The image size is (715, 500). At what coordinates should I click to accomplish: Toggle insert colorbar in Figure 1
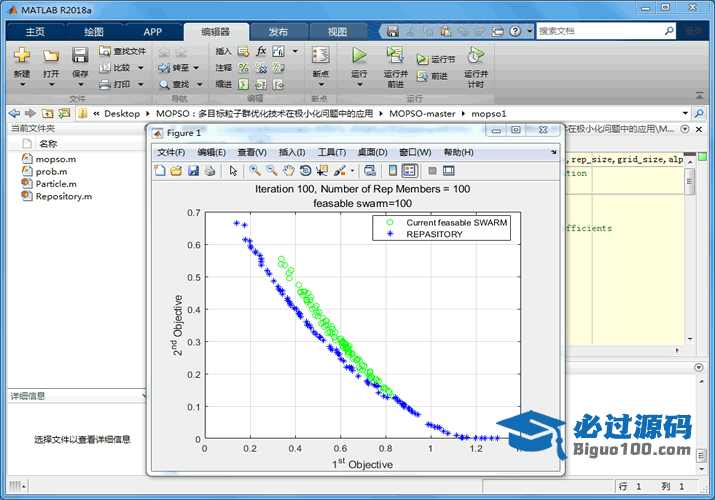coord(393,171)
